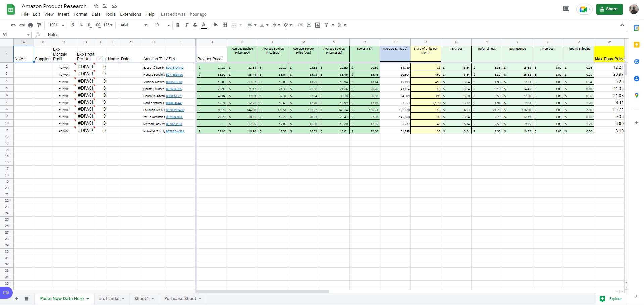Click the Name box showing A1
Viewport: 644px width, 305px height.
click(16, 35)
